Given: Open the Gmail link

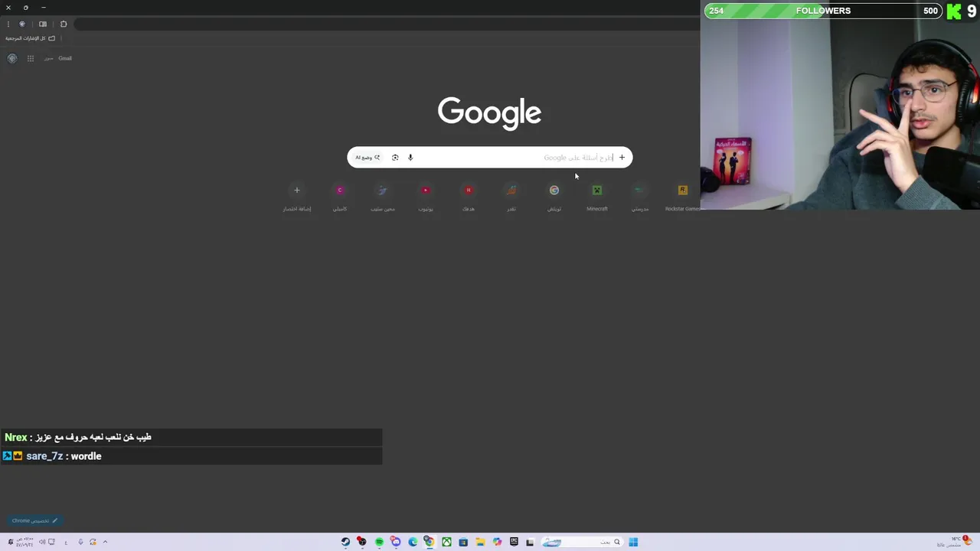Looking at the screenshot, I should coord(65,58).
